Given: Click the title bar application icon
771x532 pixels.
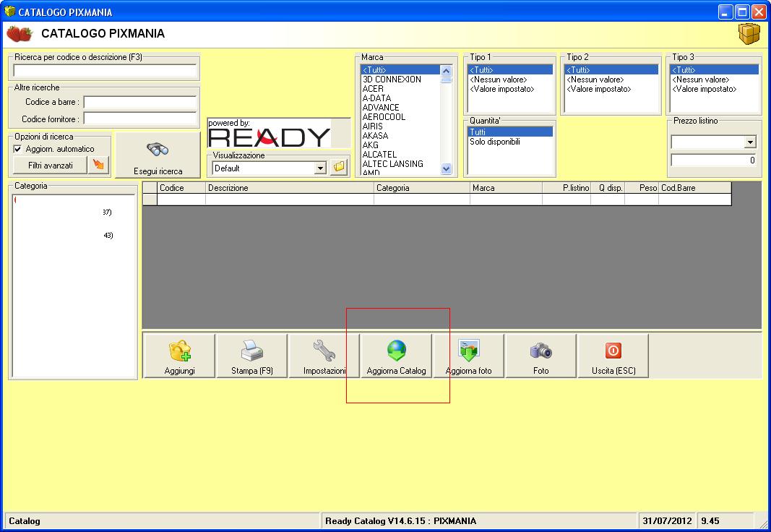Looking at the screenshot, I should (x=9, y=12).
